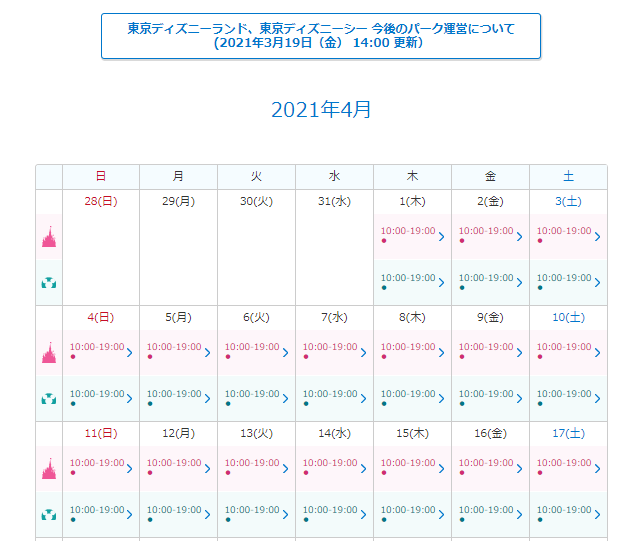Select DisneySea 10:00-19:00 on 16(金)
The image size is (633, 541).
[486, 510]
